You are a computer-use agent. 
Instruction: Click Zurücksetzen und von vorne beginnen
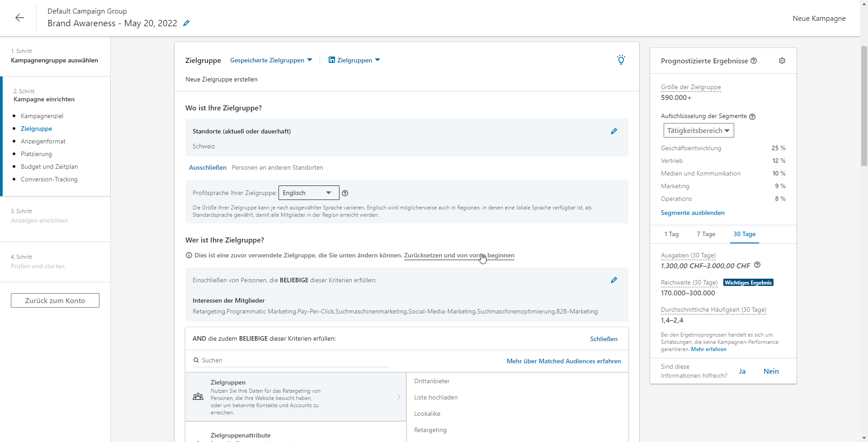click(x=459, y=255)
